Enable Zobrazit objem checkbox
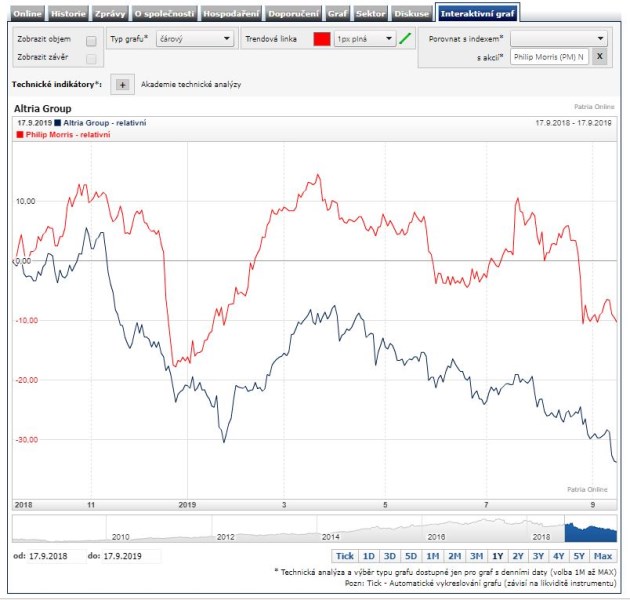Image resolution: width=630 pixels, height=600 pixels. [91, 41]
